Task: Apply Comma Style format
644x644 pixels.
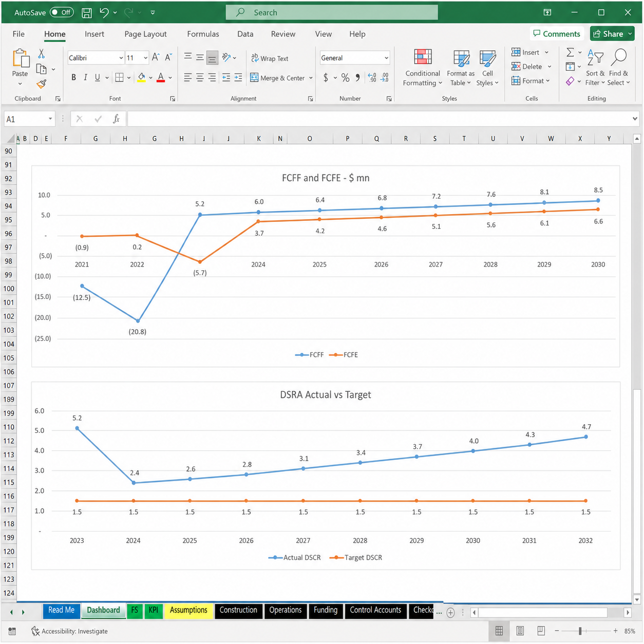Action: tap(357, 78)
